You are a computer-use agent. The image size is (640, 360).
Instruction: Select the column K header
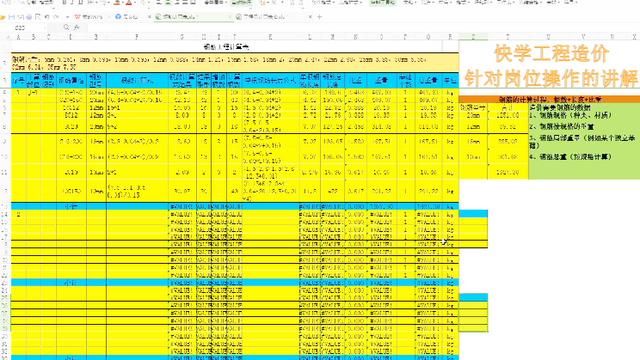(271, 37)
